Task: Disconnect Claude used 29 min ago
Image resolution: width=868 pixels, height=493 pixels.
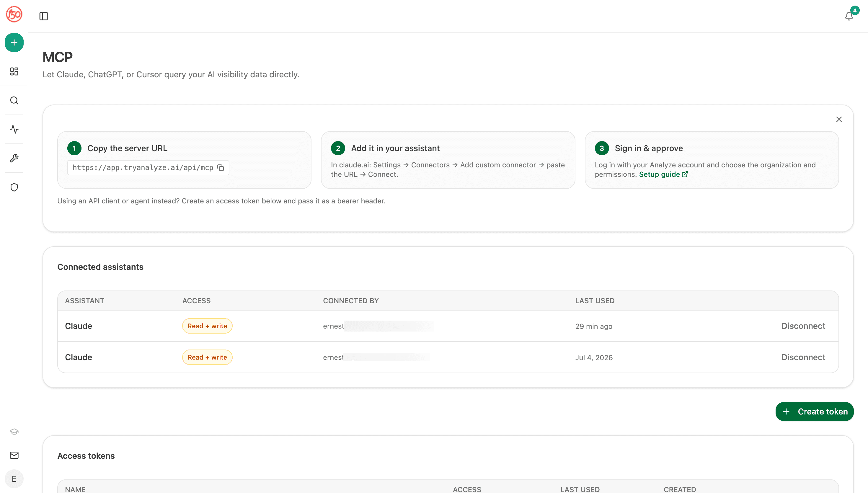Action: click(x=803, y=326)
